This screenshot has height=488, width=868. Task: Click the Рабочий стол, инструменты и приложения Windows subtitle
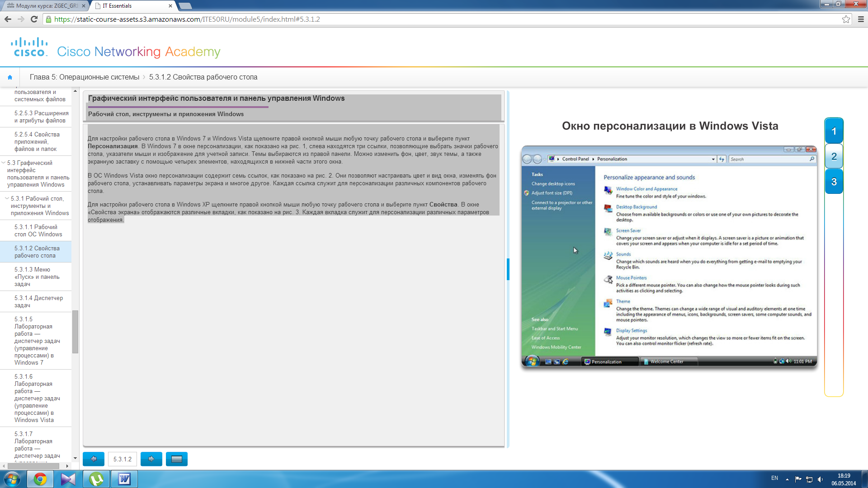pos(166,114)
